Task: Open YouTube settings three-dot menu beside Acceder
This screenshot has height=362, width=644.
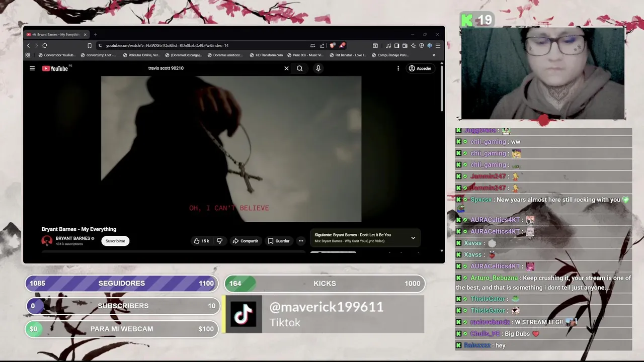Action: (398, 68)
